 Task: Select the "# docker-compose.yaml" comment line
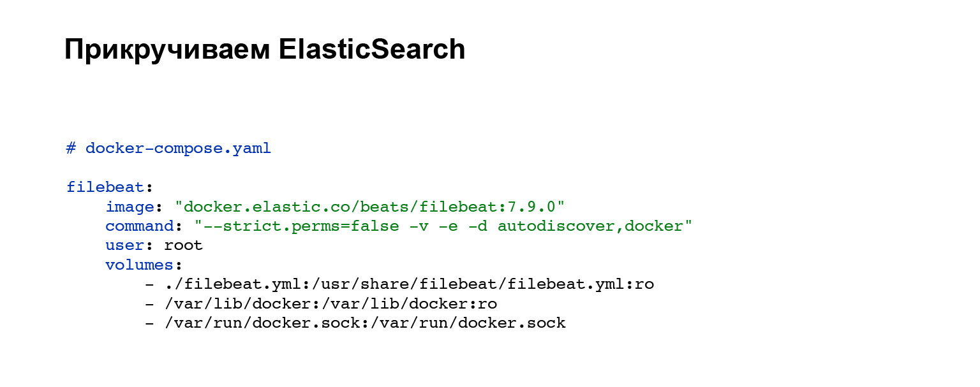(168, 149)
